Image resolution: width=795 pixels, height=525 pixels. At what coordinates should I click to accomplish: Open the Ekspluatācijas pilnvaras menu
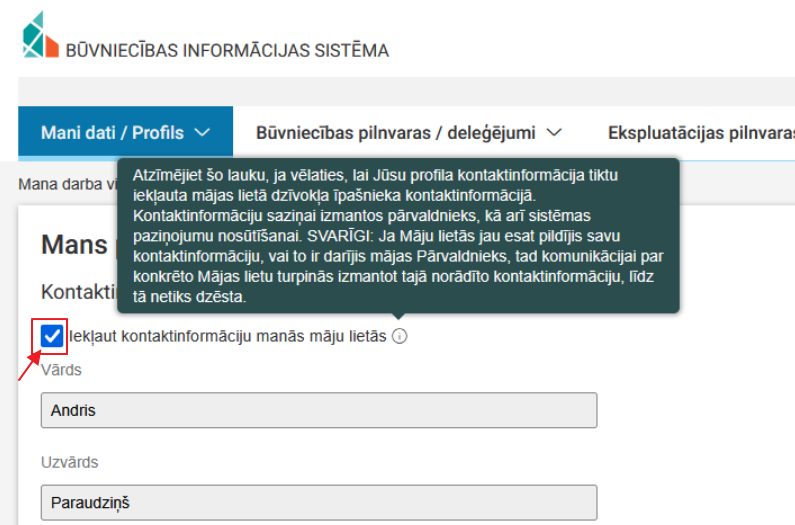(x=701, y=133)
